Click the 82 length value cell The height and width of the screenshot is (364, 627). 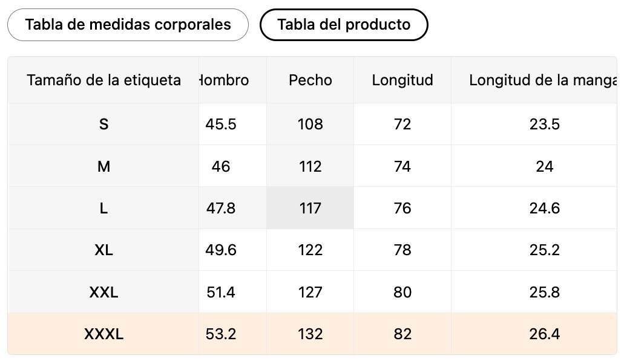(402, 334)
